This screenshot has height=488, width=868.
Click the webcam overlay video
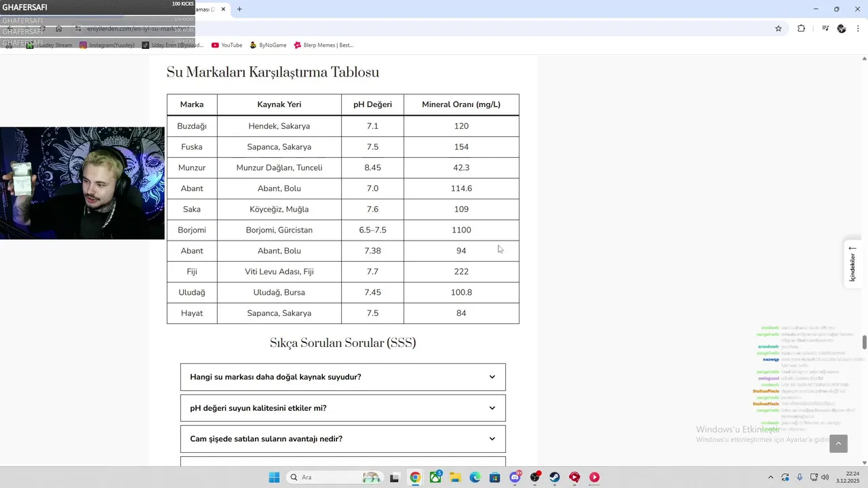point(82,183)
